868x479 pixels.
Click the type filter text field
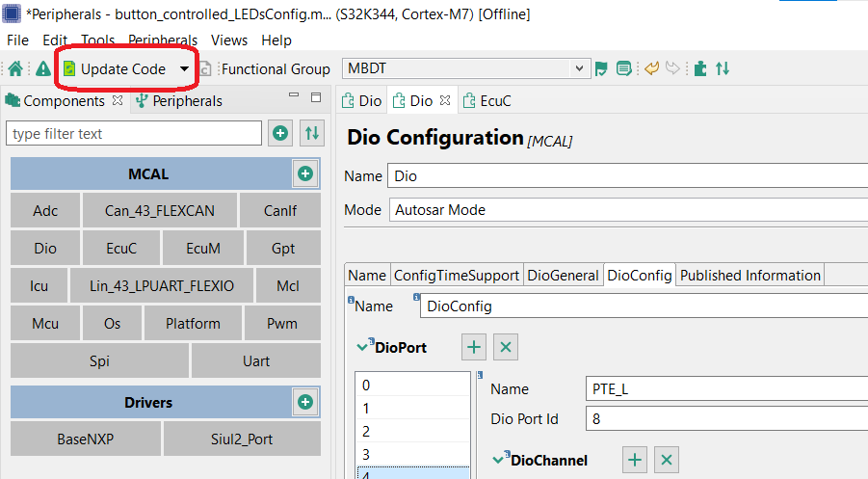click(x=133, y=133)
